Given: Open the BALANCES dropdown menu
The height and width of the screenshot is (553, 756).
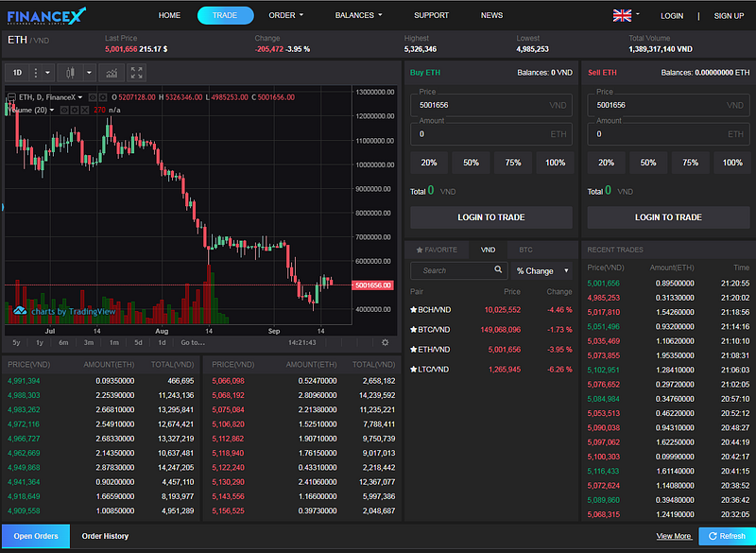Looking at the screenshot, I should point(358,15).
